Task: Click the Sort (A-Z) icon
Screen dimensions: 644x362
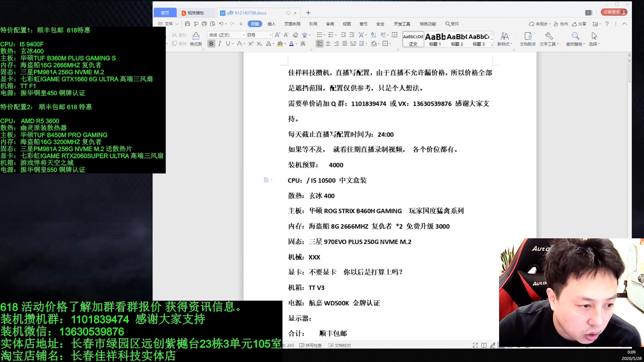Action: pos(374,35)
